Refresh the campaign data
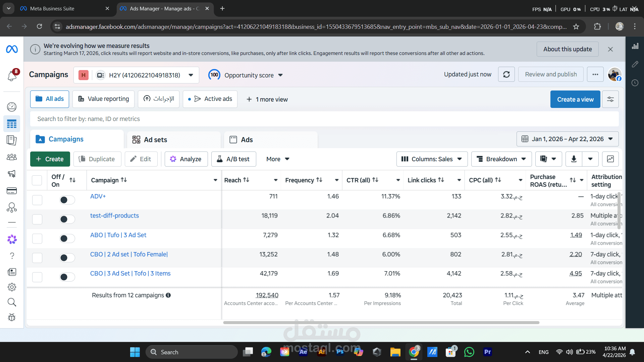 point(506,74)
